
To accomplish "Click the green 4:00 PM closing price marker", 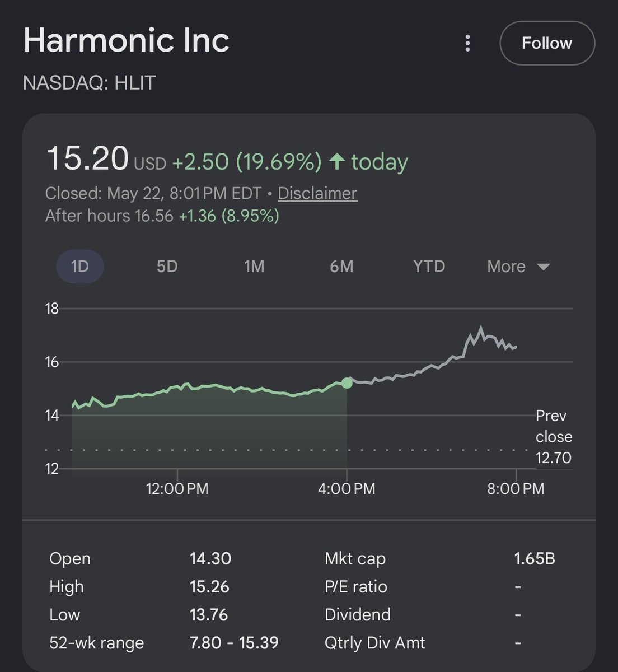I will coord(347,382).
